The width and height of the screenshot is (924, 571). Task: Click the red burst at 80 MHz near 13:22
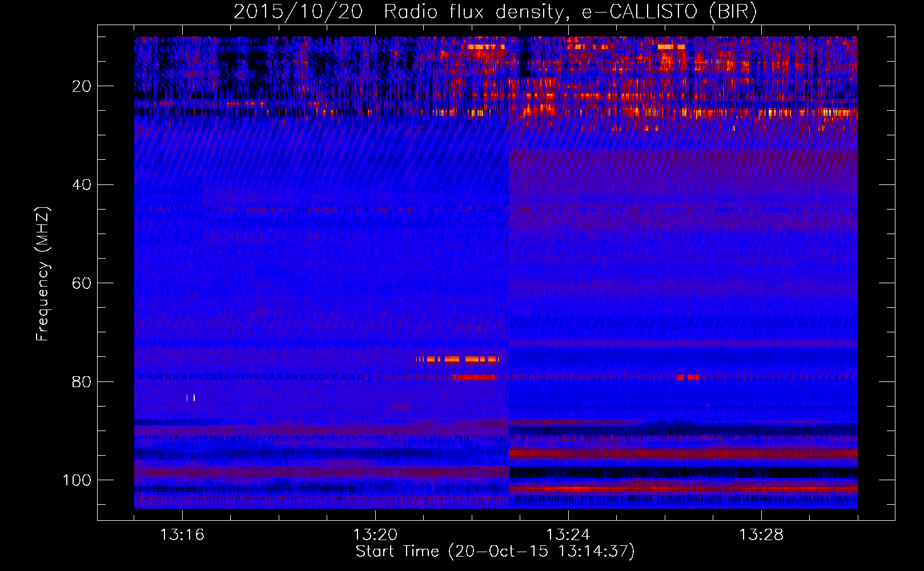tap(473, 377)
